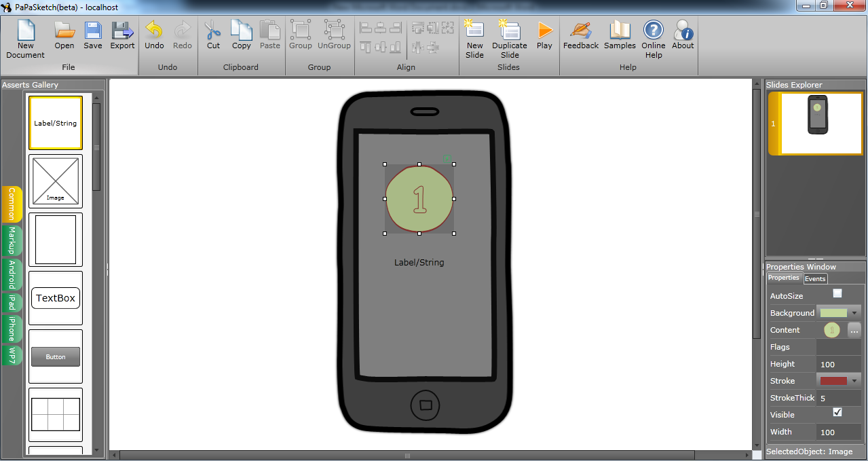
Task: Open Online Help
Action: click(x=654, y=39)
